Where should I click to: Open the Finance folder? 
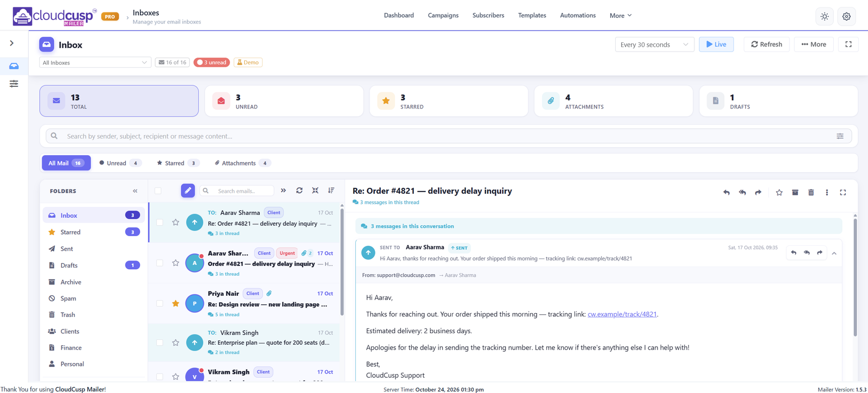tap(93, 347)
